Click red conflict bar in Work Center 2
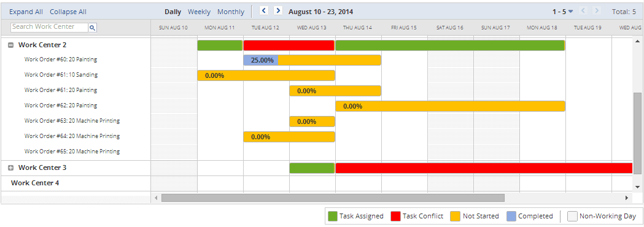This screenshot has width=644, height=227. (289, 45)
